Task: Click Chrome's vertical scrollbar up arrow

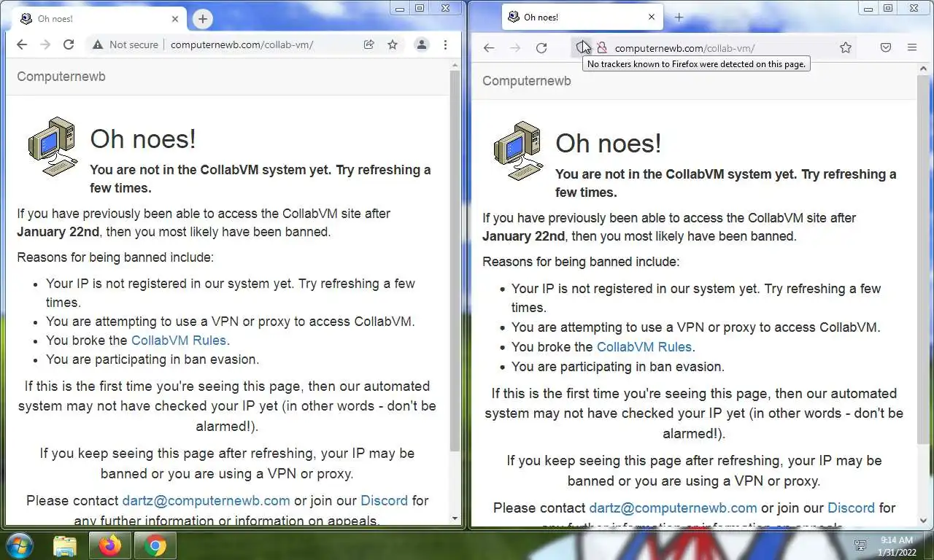Action: 455,66
